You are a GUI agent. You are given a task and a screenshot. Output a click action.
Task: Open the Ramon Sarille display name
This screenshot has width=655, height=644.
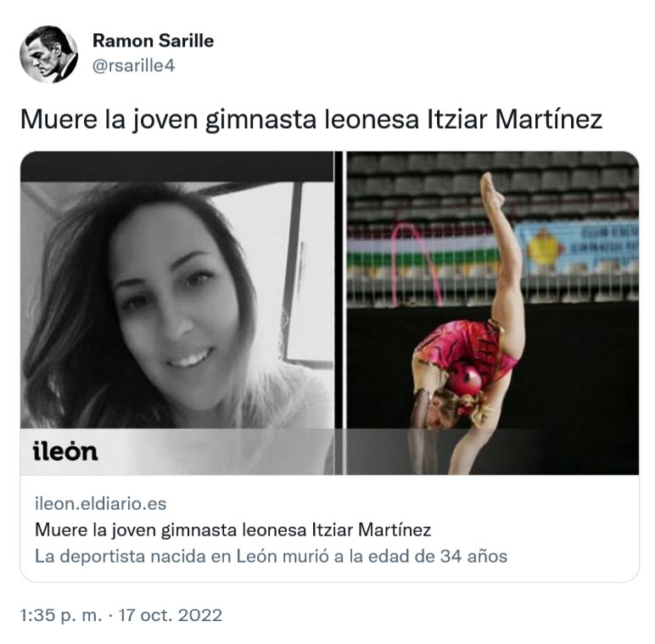tap(153, 41)
